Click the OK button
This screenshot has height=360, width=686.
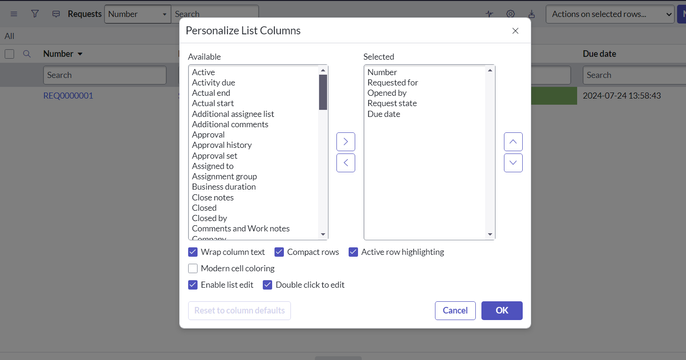tap(502, 311)
